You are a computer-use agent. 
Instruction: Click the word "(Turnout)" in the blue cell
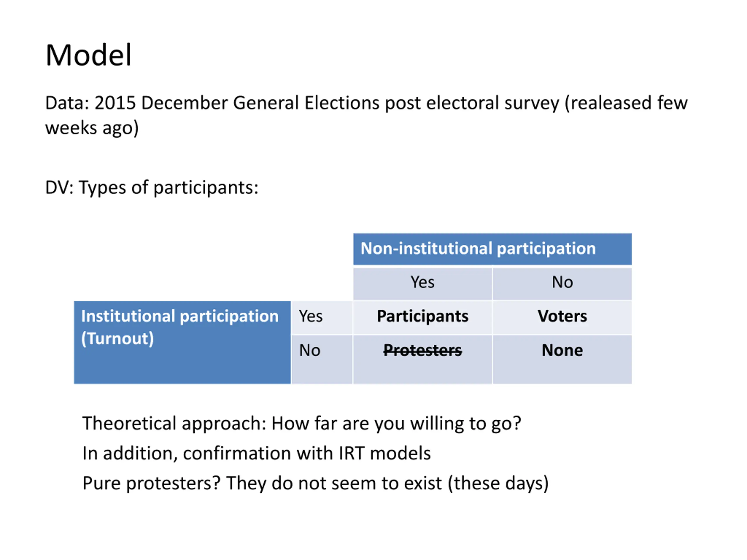[118, 339]
